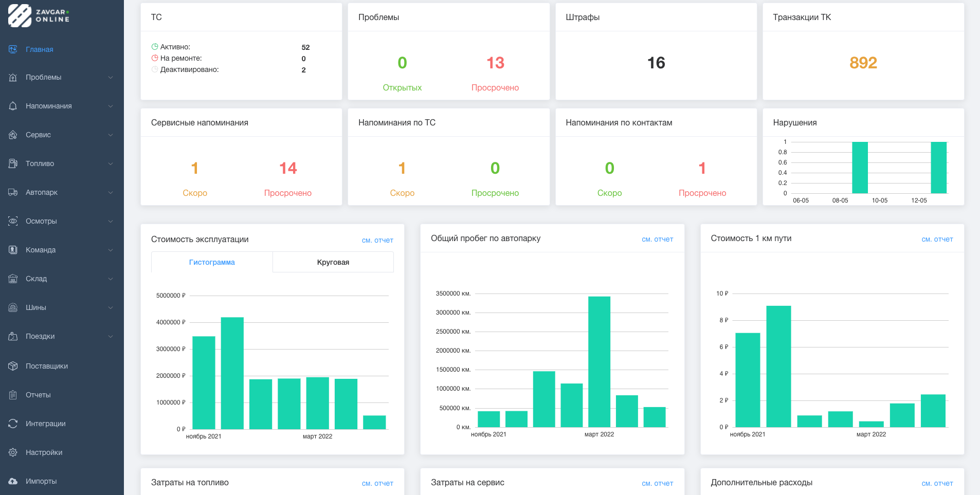This screenshot has height=495, width=980.
Task: Click the Команда sidebar icon
Action: coord(13,250)
